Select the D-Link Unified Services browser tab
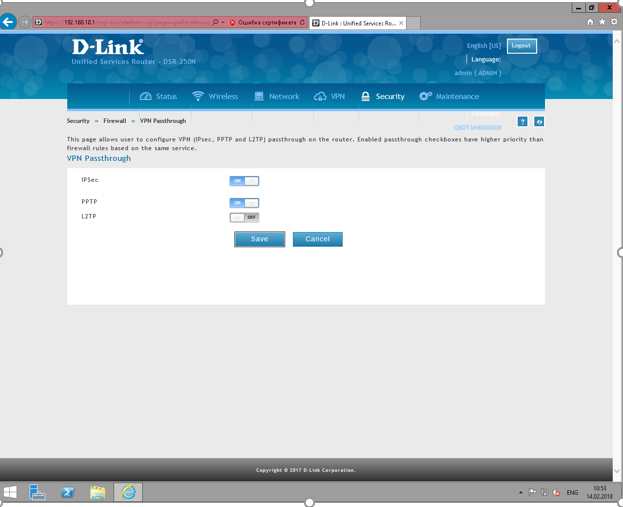623x507 pixels. 357,23
